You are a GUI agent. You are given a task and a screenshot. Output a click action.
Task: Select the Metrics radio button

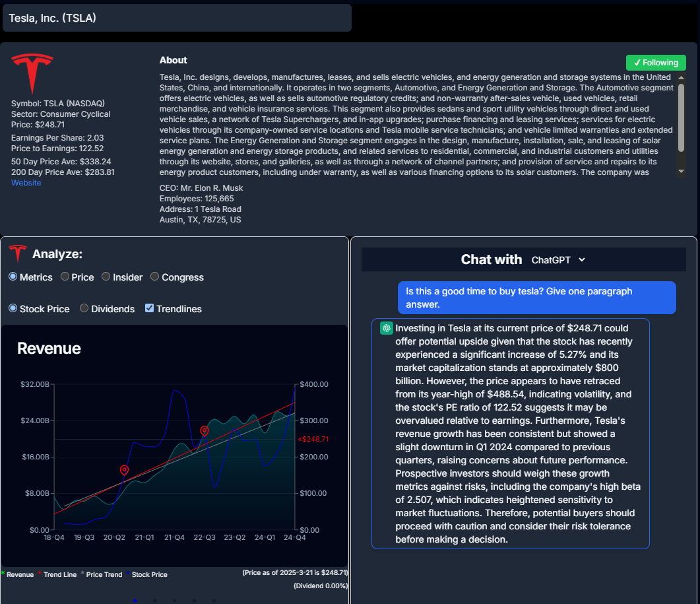(13, 277)
